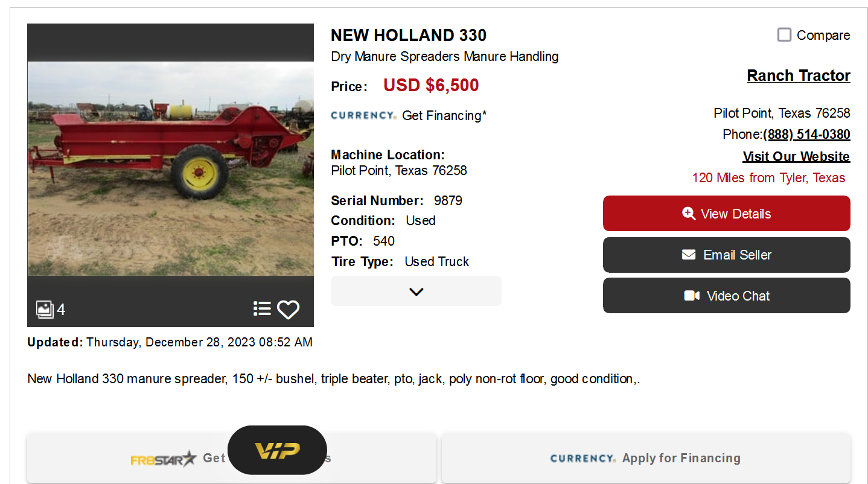Viewport: 868px width, 484px height.
Task: Click the video camera icon
Action: pyautogui.click(x=692, y=296)
